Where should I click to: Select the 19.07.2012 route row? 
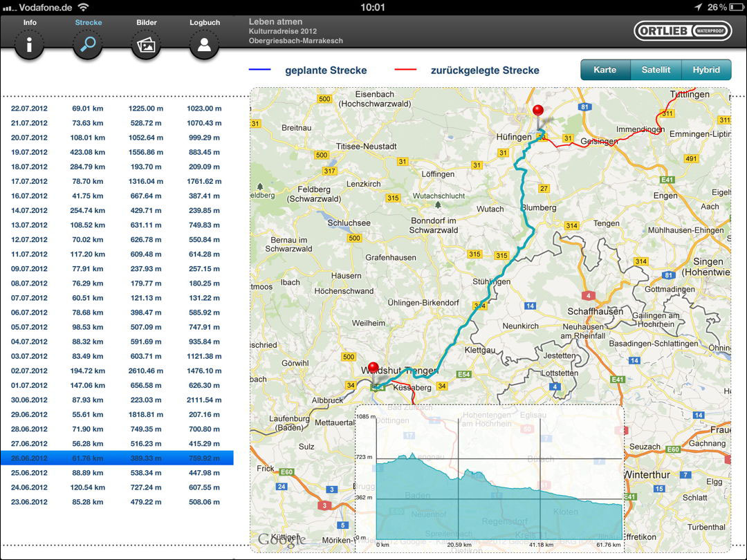pyautogui.click(x=117, y=152)
